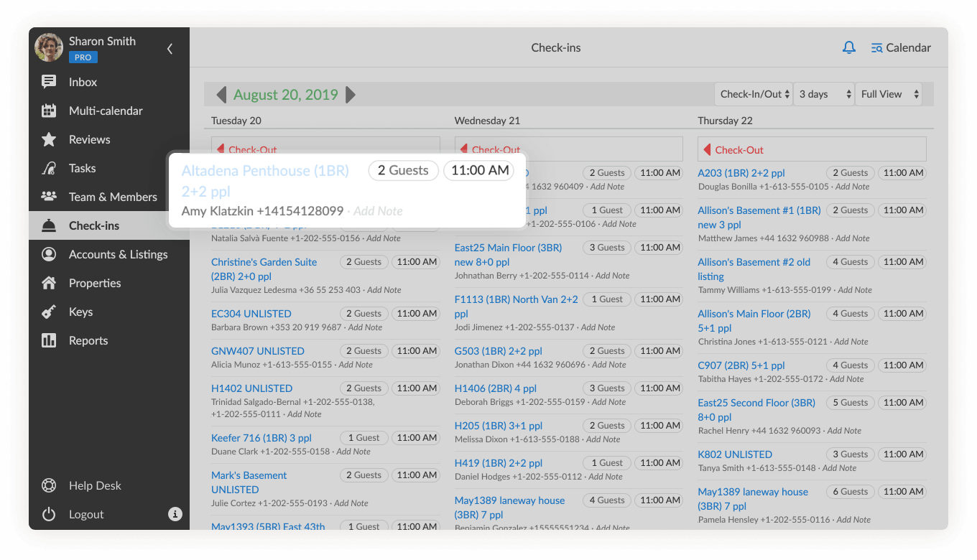977x560 pixels.
Task: Click the Tasks broom icon
Action: 49,168
